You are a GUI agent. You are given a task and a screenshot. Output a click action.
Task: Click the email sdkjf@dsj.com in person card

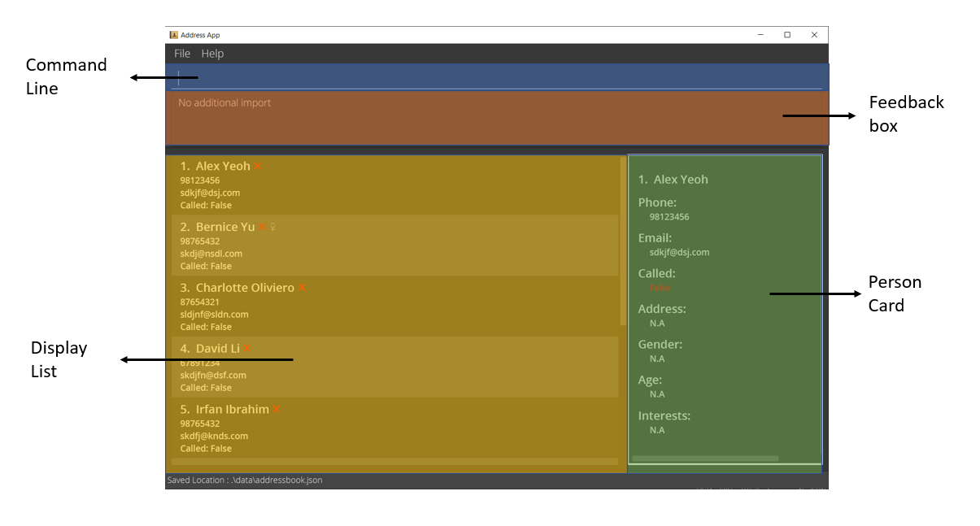(679, 252)
